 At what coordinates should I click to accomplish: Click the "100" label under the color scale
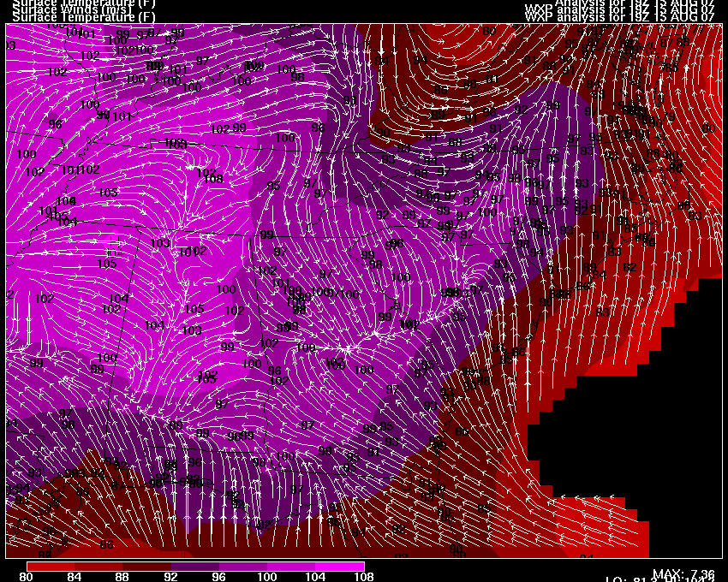click(x=267, y=577)
